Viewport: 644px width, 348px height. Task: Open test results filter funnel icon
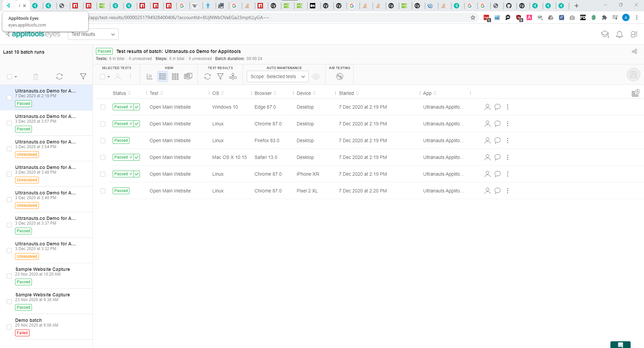(x=220, y=76)
